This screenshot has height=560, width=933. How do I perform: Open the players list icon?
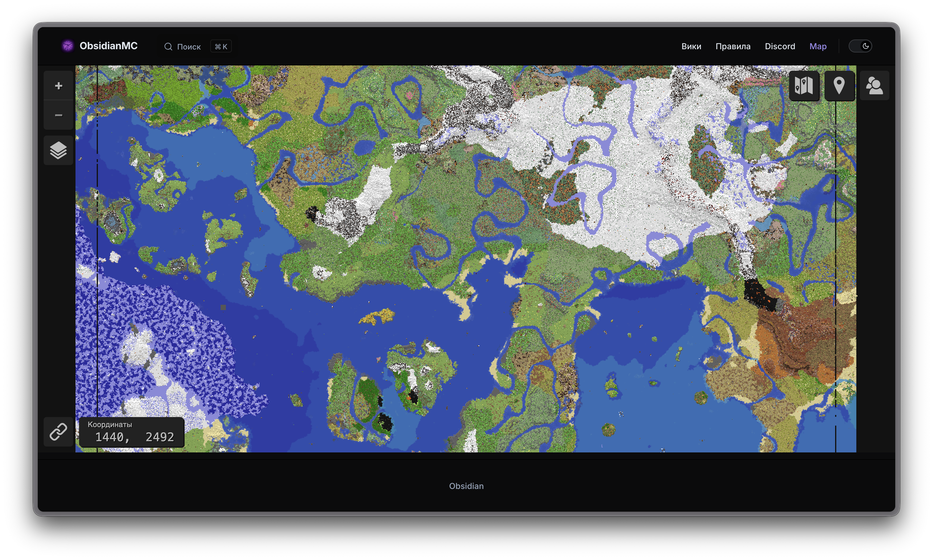pyautogui.click(x=875, y=86)
